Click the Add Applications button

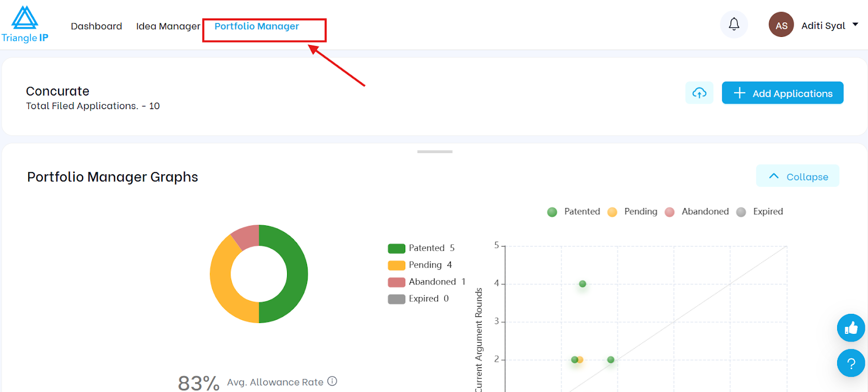coord(782,93)
